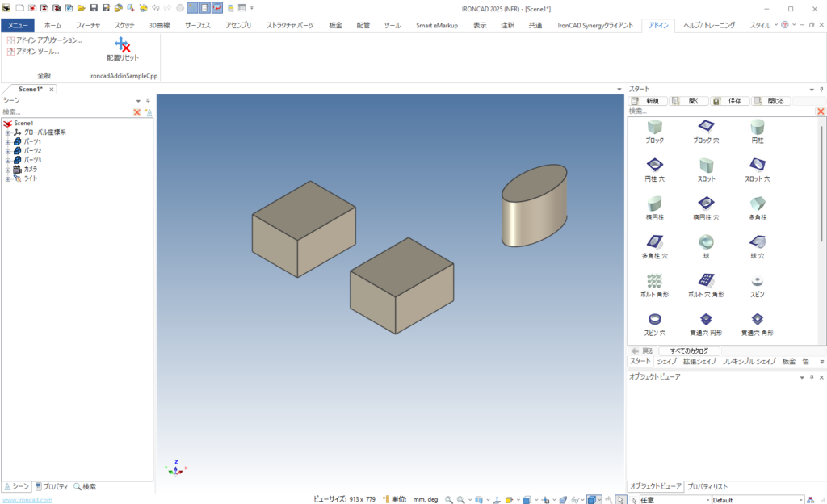Open the フィーチャ ribbon tab
This screenshot has width=827, height=504.
88,25
